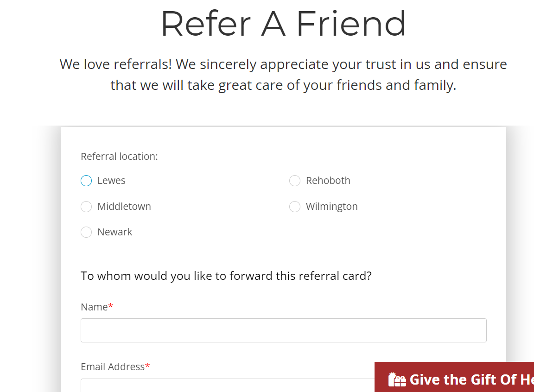The height and width of the screenshot is (392, 534).
Task: Click the Rehoboth text label
Action: [328, 181]
